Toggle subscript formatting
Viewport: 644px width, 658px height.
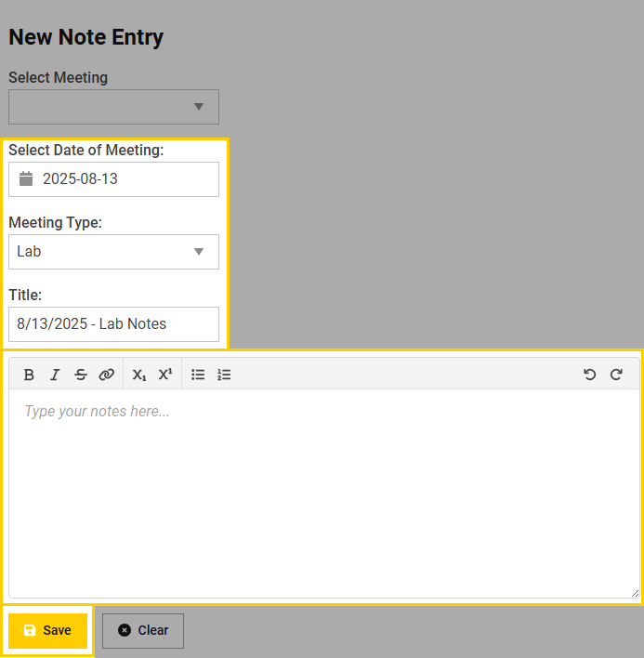[x=139, y=375]
